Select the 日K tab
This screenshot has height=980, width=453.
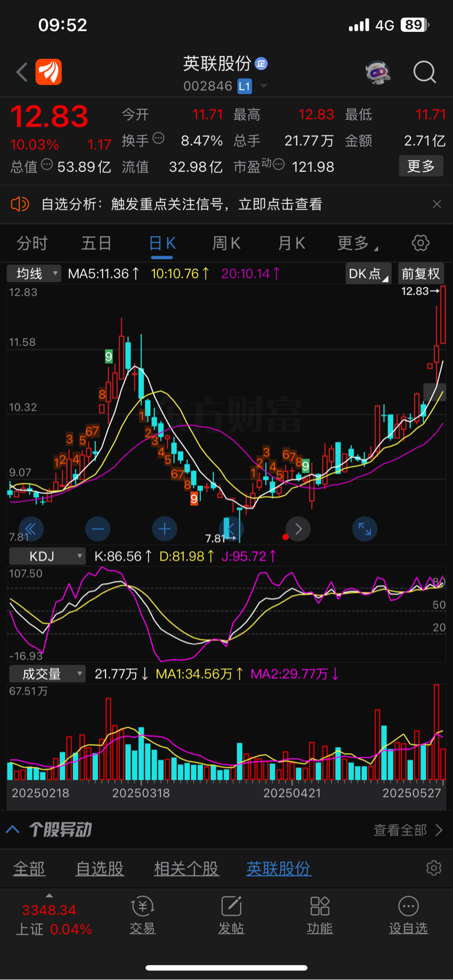coord(162,243)
